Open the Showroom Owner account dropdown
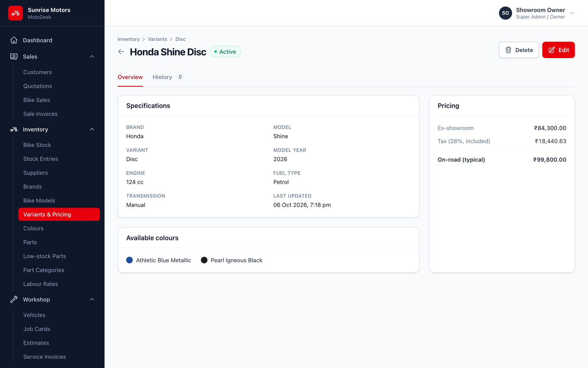This screenshot has width=588, height=368. [537, 13]
